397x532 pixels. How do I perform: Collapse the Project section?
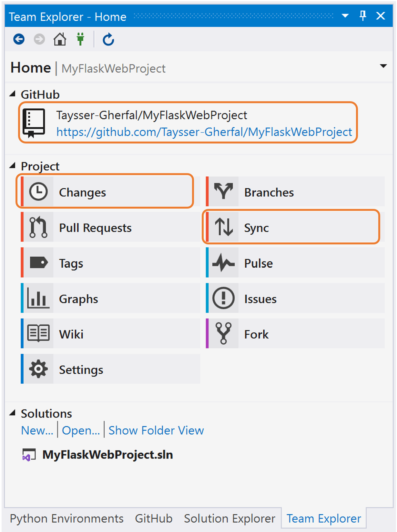pos(13,166)
